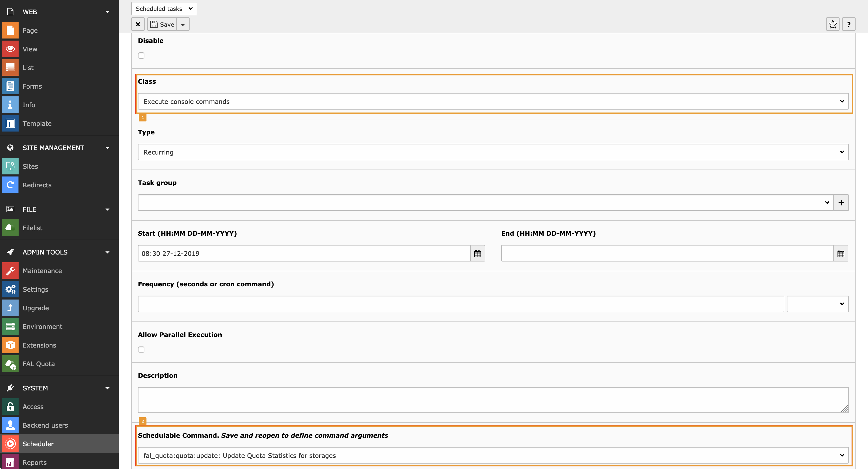Screen dimensions: 868x469
Task: Click the End date input field
Action: click(x=668, y=253)
